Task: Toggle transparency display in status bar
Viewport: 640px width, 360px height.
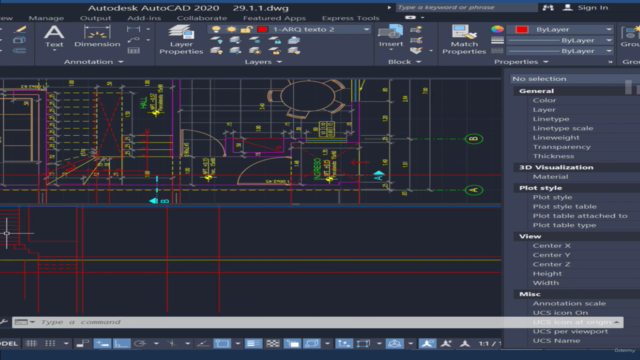Action: [273, 344]
